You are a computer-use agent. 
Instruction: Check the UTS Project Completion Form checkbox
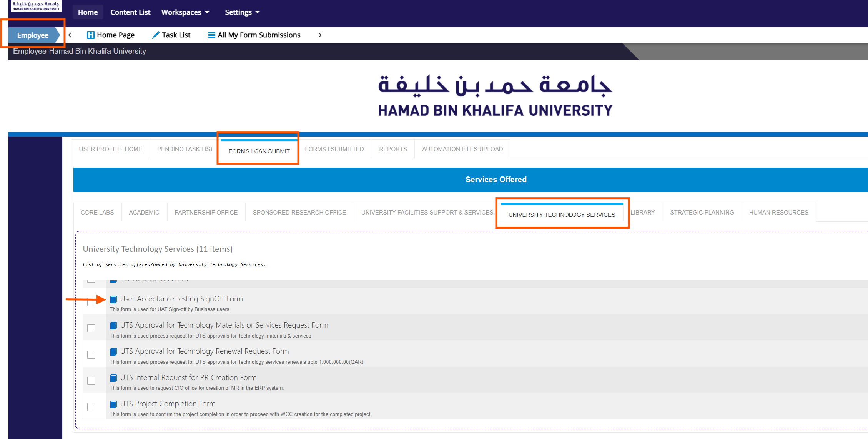(x=91, y=407)
